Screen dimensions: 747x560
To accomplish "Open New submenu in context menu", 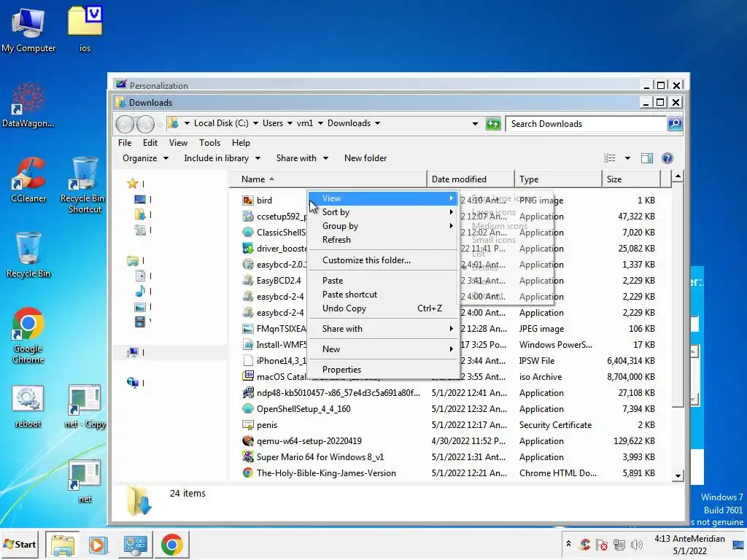I will click(x=384, y=349).
